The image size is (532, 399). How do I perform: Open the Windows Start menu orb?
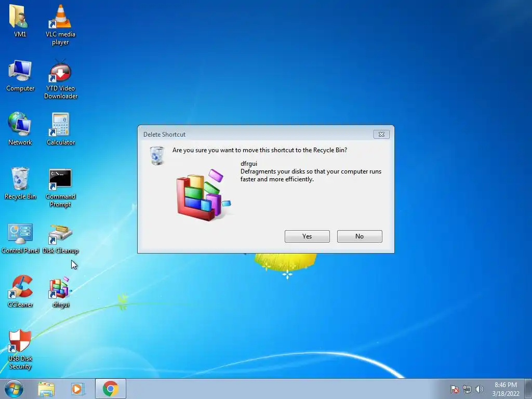coord(14,389)
